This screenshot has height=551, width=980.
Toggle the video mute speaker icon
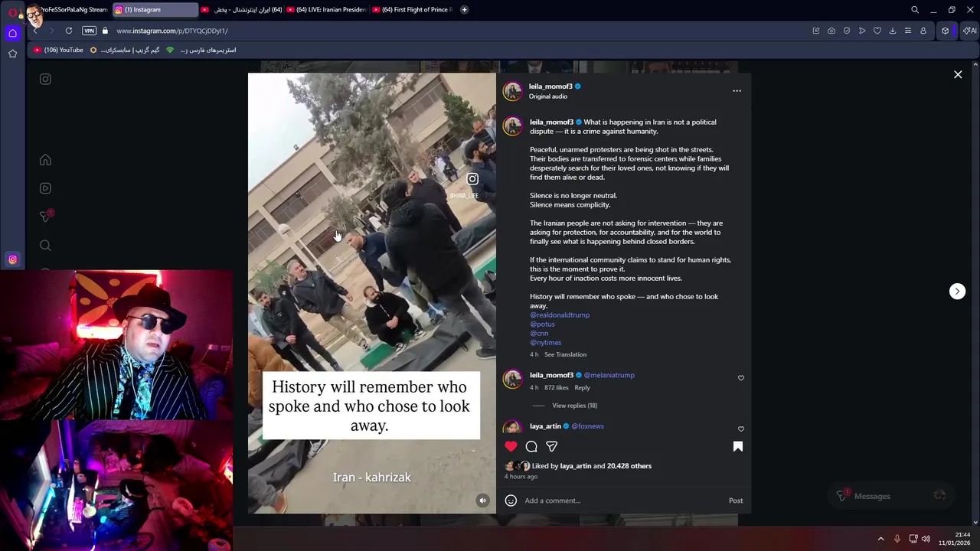[x=482, y=500]
